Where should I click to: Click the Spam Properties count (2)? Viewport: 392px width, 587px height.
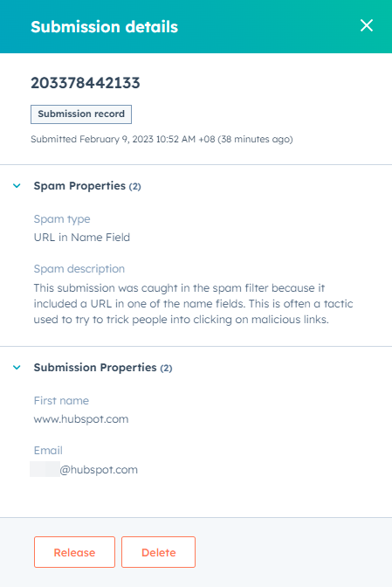[135, 186]
